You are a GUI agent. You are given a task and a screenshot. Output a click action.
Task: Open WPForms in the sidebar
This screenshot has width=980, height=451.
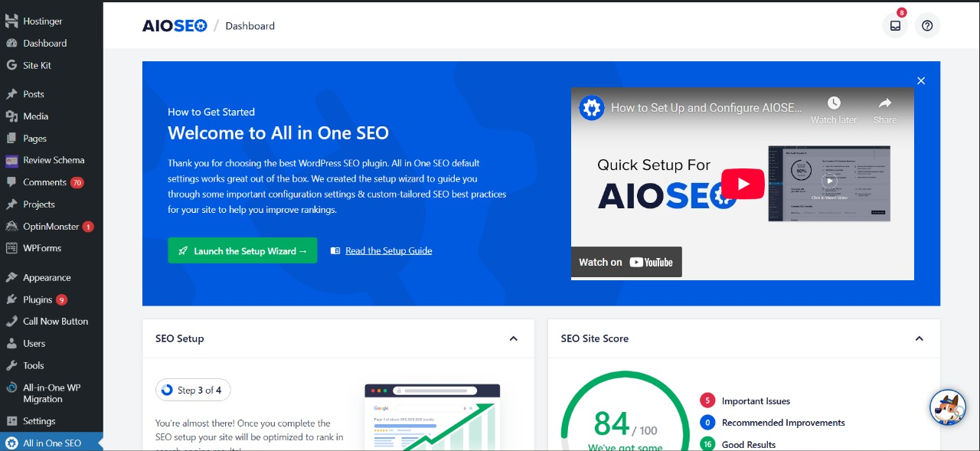(x=51, y=248)
